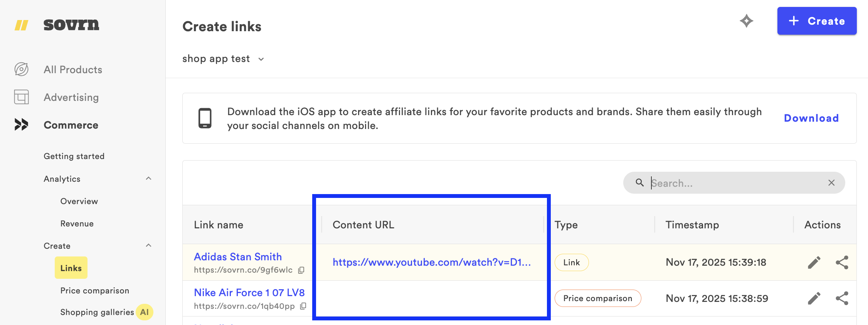Click the Create button
868x325 pixels.
click(817, 21)
